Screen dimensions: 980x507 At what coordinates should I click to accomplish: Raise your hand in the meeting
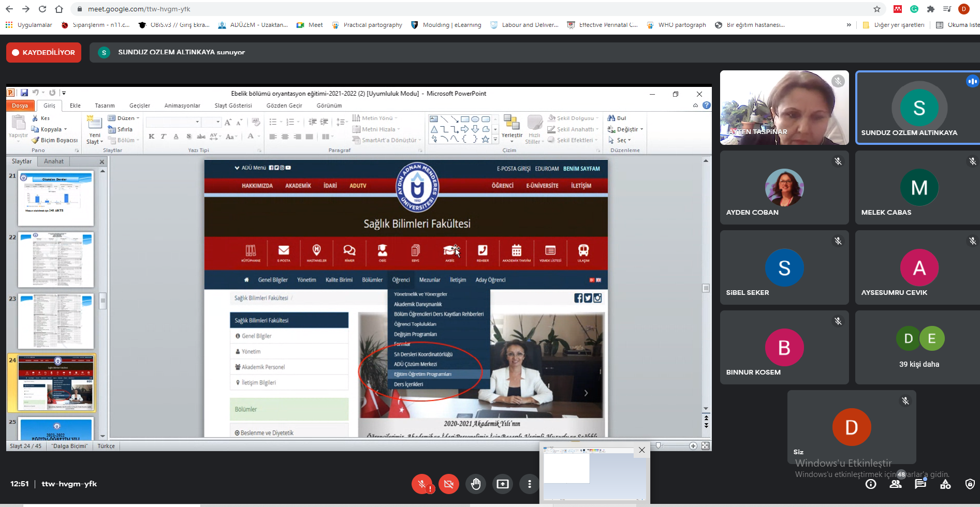click(x=476, y=484)
